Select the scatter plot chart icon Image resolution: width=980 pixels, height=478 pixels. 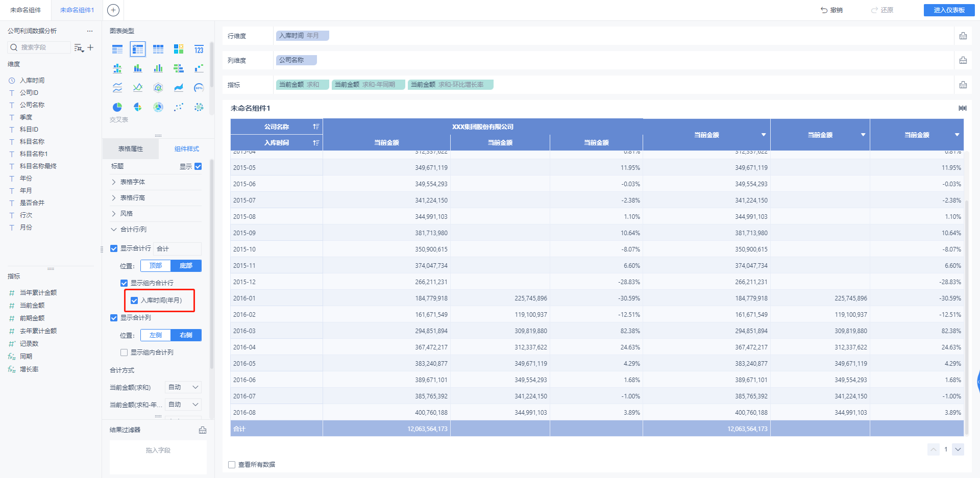(x=179, y=107)
